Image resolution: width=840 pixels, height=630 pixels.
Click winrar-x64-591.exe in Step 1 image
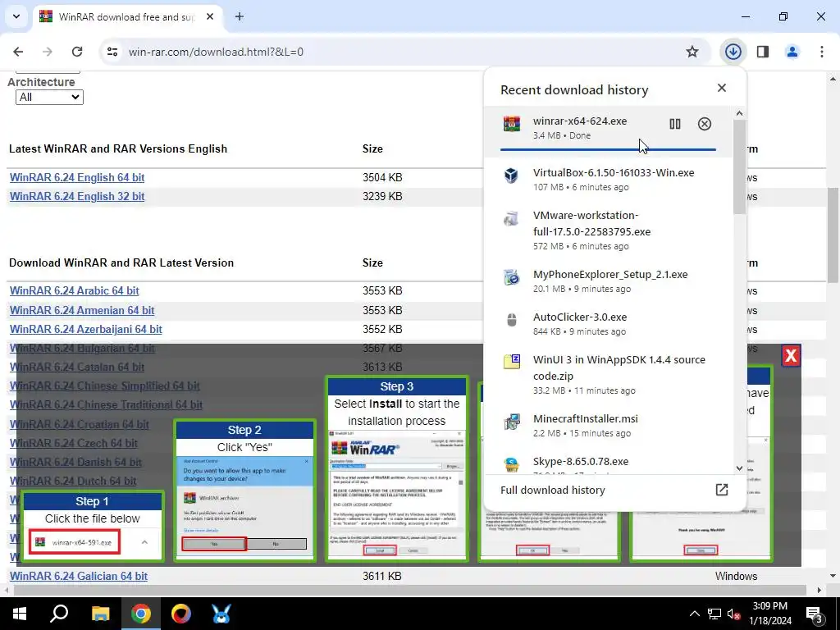pos(75,542)
